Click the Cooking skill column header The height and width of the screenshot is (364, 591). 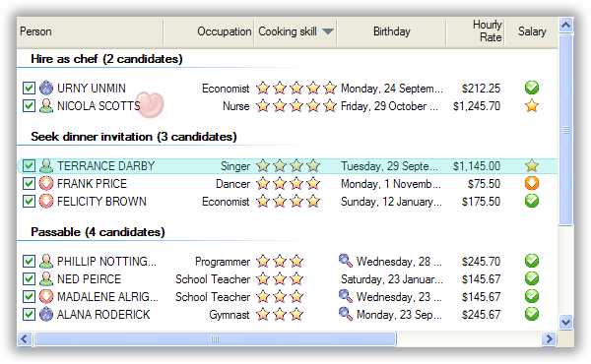295,31
